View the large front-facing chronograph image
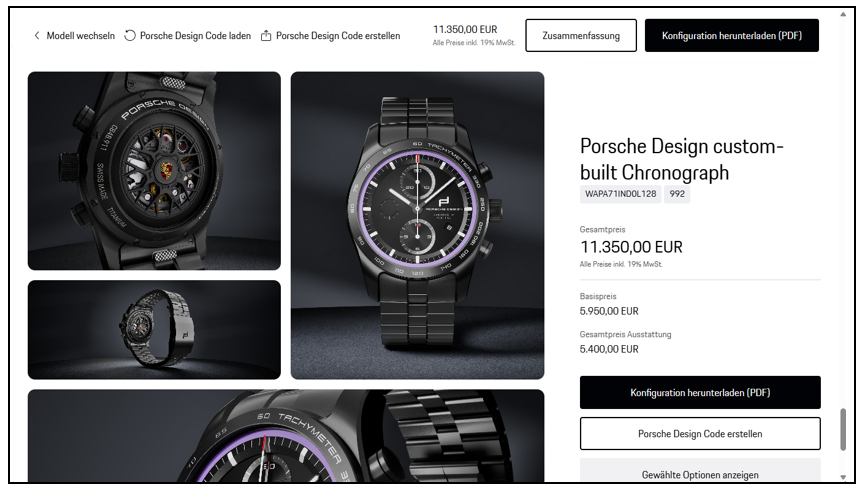 coord(417,225)
